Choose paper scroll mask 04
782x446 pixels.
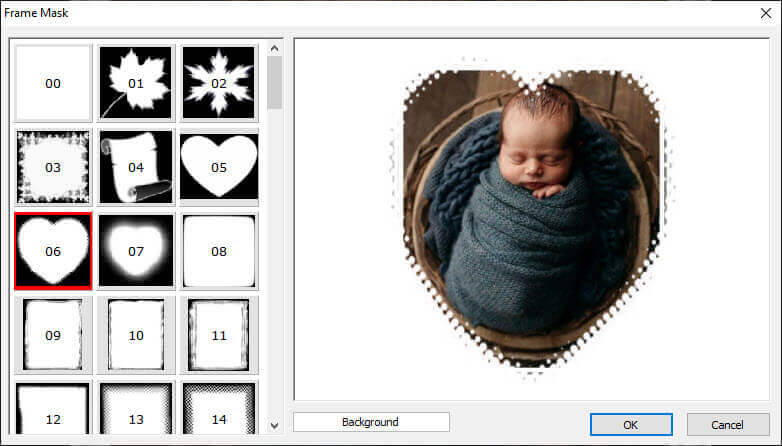(x=136, y=167)
